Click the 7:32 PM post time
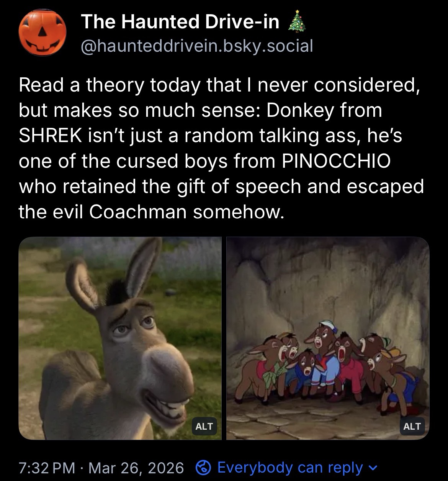The height and width of the screenshot is (481, 448). coord(47,468)
